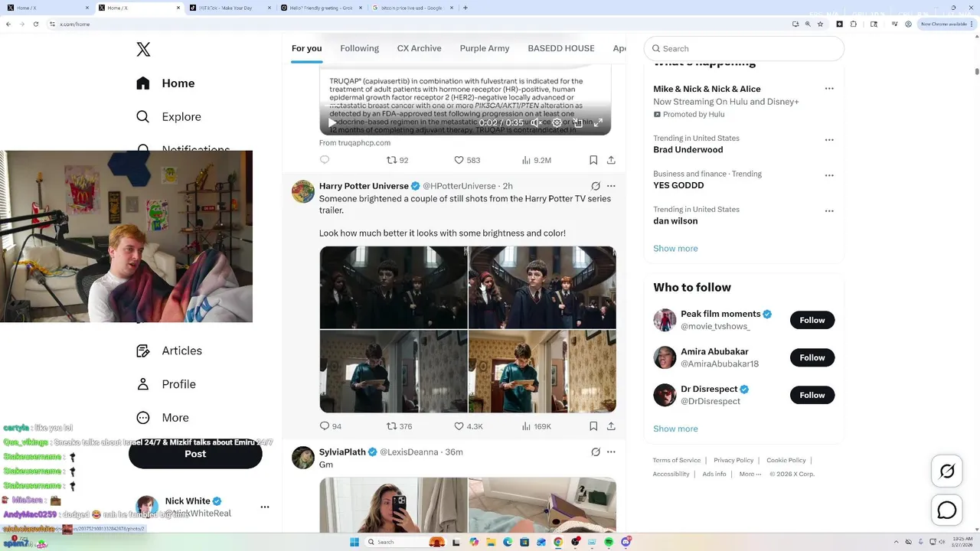Open options for YES GODDD trend
The width and height of the screenshot is (980, 551).
pos(829,175)
